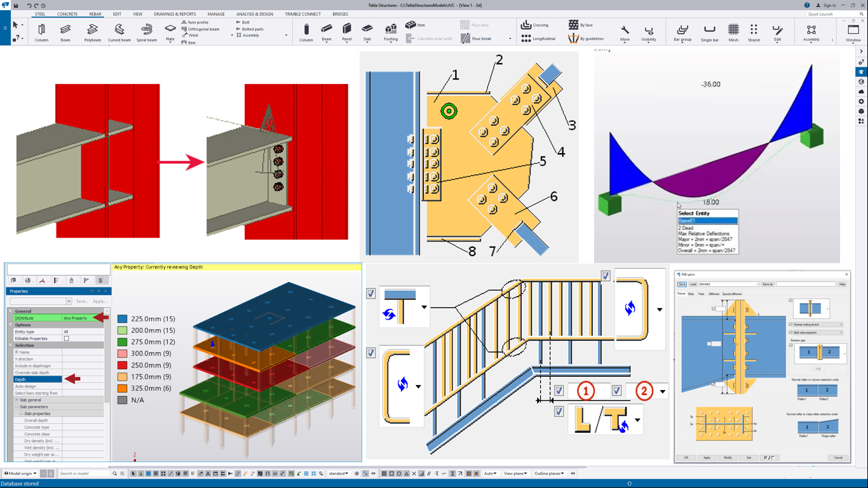This screenshot has width=868, height=488.
Task: Open the DRAWINGS & REPORTS tab
Action: pyautogui.click(x=175, y=14)
